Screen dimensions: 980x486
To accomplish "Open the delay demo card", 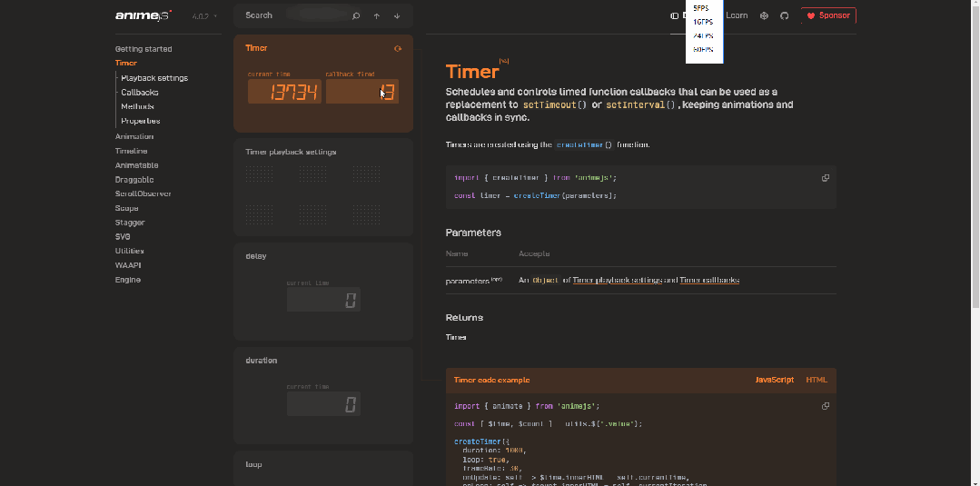I will point(323,292).
